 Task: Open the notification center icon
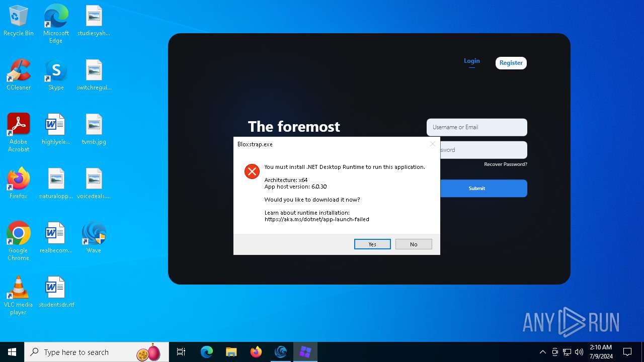click(x=627, y=352)
